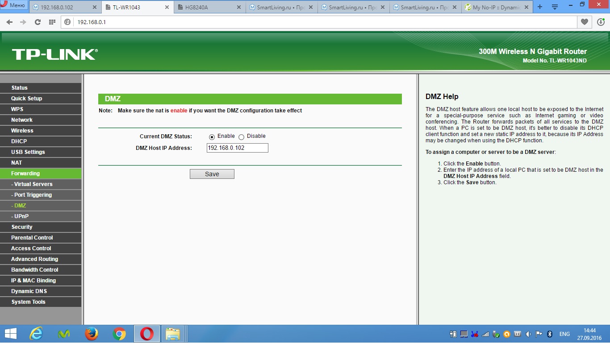Switch to the 192.168.0.102 tab
This screenshot has width=610, height=364.
pyautogui.click(x=65, y=7)
